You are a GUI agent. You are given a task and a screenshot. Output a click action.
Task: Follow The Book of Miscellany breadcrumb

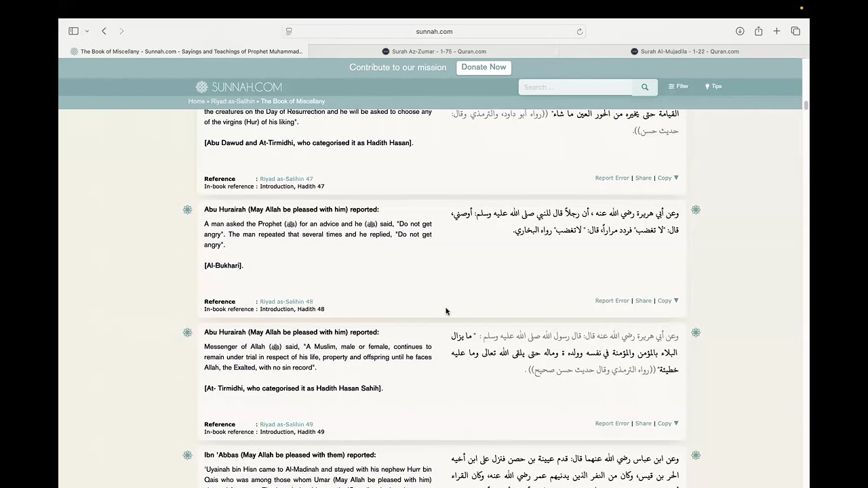pos(293,101)
